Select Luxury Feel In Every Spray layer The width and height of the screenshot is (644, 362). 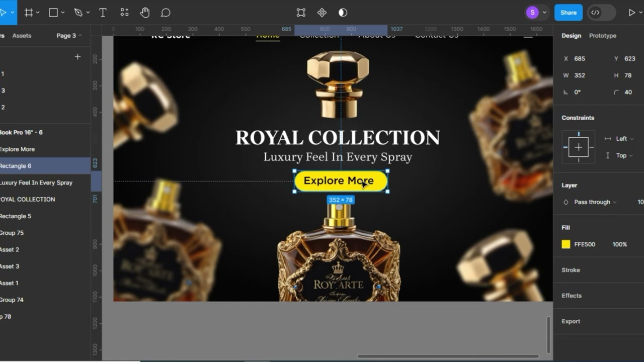pyautogui.click(x=45, y=183)
